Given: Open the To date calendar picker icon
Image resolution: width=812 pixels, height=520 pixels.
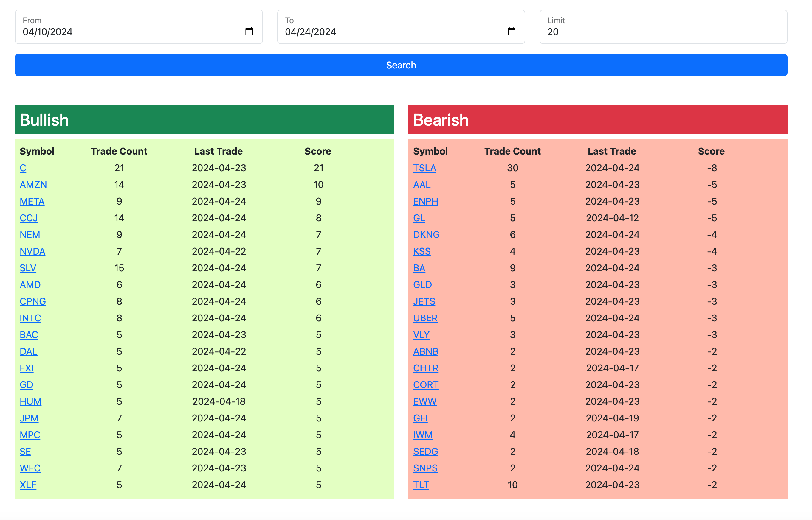Looking at the screenshot, I should coord(511,31).
